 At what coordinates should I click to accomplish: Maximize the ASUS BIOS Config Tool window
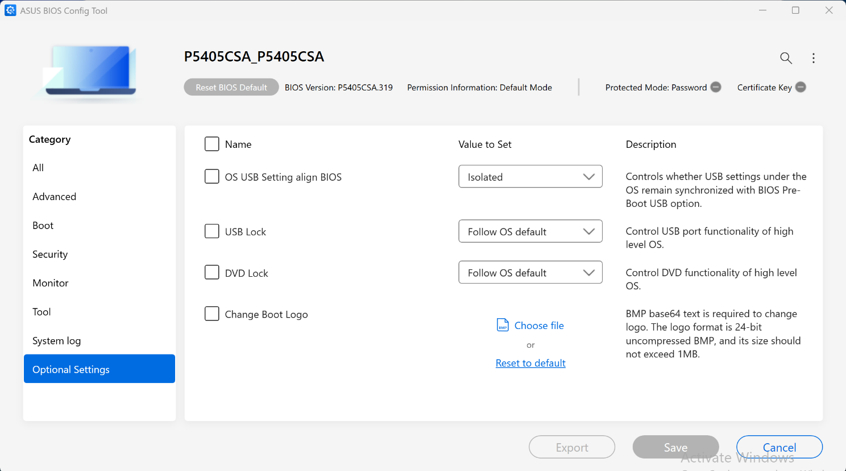coord(795,10)
